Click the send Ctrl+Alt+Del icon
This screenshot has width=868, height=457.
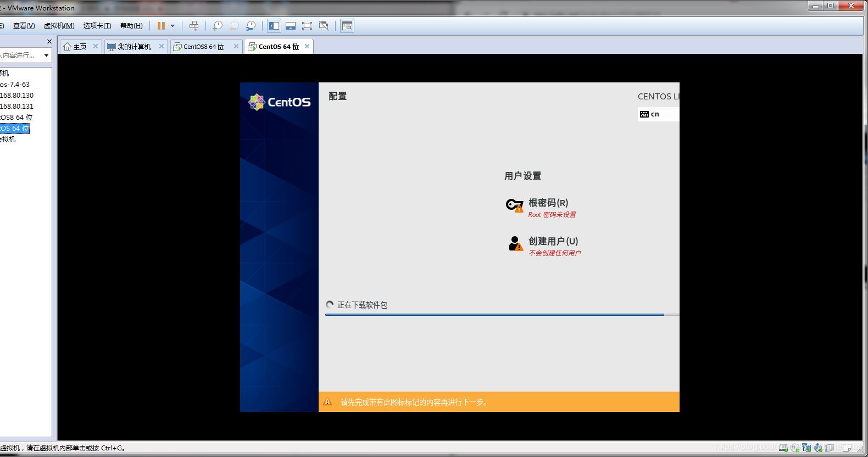click(x=194, y=26)
